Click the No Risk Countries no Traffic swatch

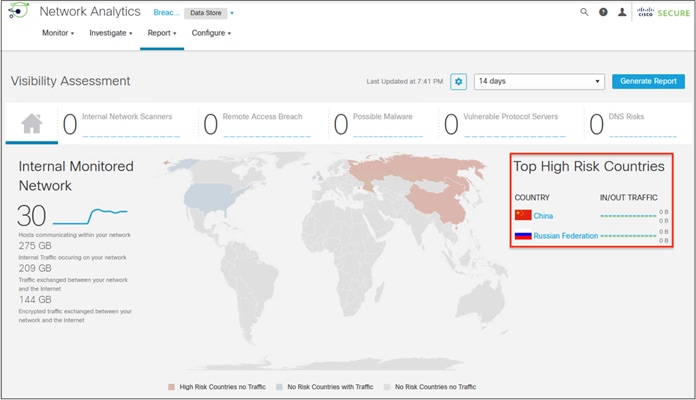click(387, 387)
